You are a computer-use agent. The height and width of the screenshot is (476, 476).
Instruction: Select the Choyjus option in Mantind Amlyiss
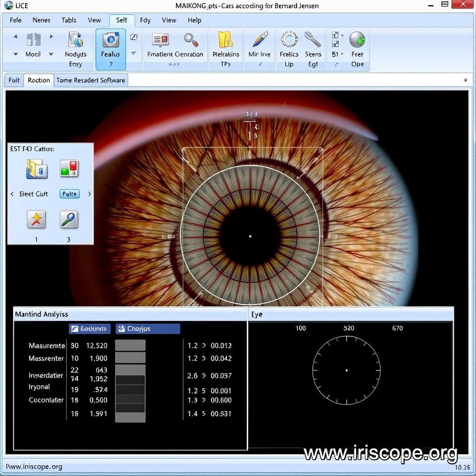coord(147,329)
